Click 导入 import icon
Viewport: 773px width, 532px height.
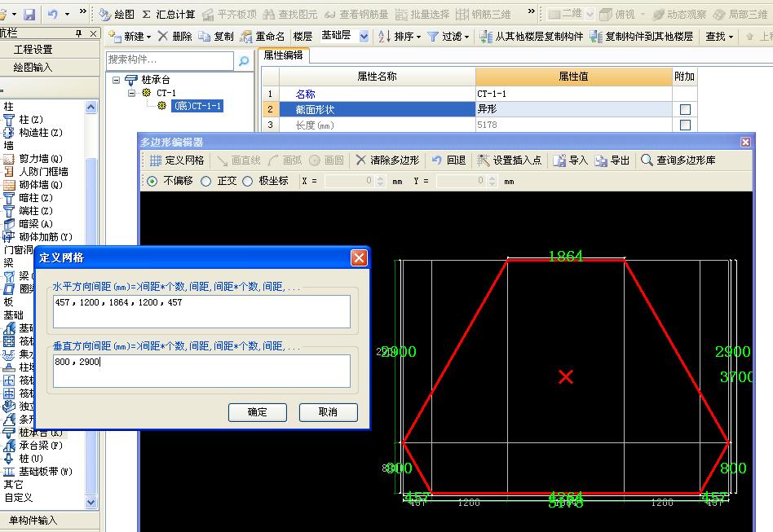(x=559, y=160)
